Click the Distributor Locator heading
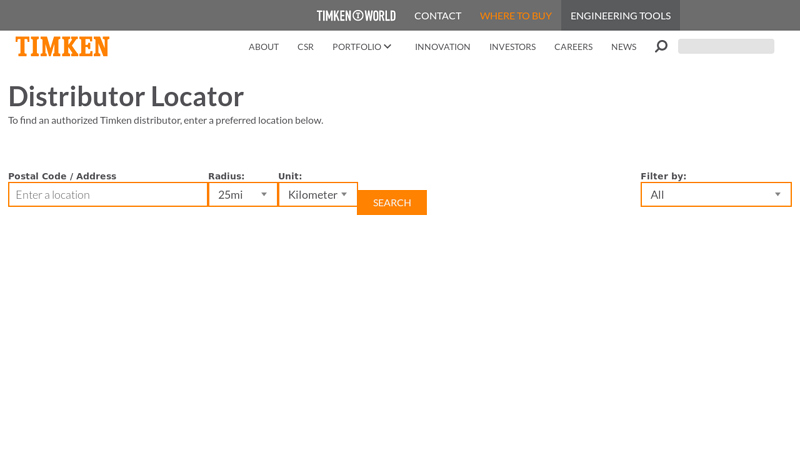 [x=126, y=96]
